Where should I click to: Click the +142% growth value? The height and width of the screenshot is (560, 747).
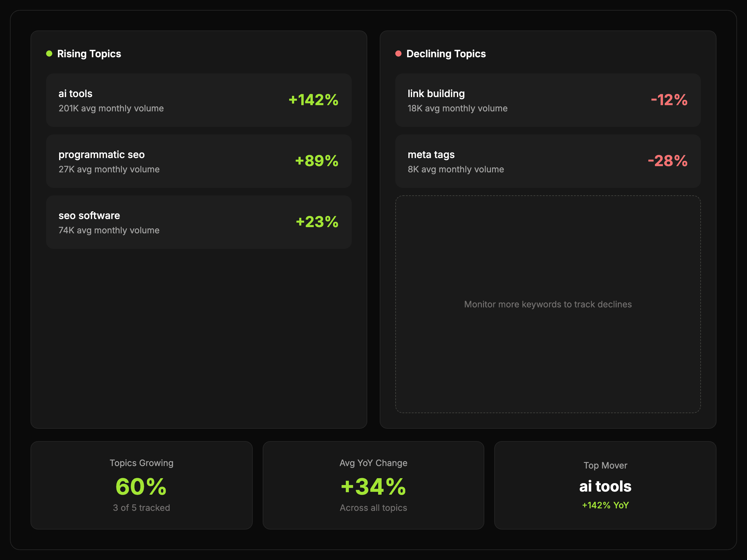(x=313, y=100)
